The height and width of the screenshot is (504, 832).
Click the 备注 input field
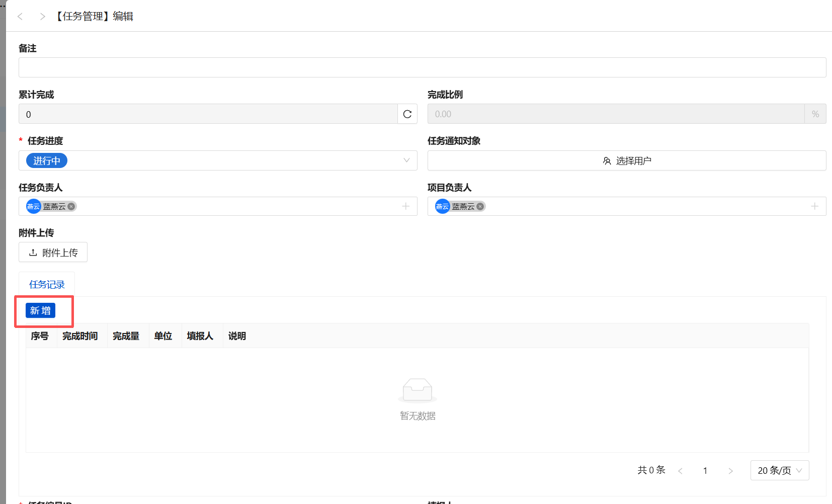[422, 67]
